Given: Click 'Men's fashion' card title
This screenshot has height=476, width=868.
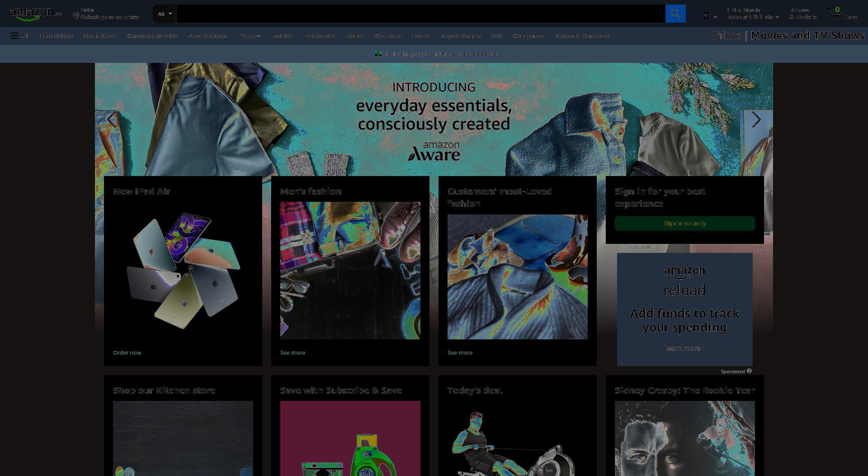Looking at the screenshot, I should pos(311,191).
